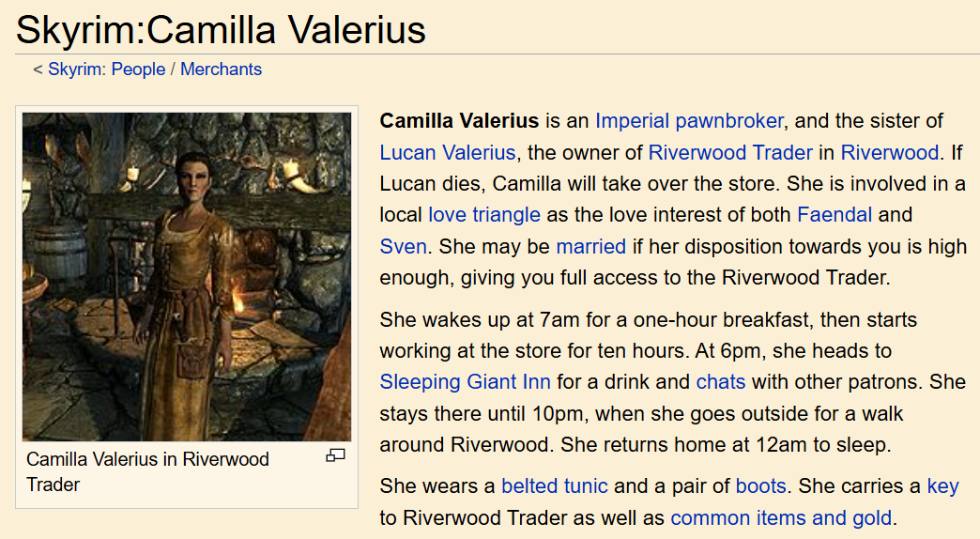Image resolution: width=980 pixels, height=539 pixels.
Task: Open the key link
Action: pyautogui.click(x=942, y=485)
